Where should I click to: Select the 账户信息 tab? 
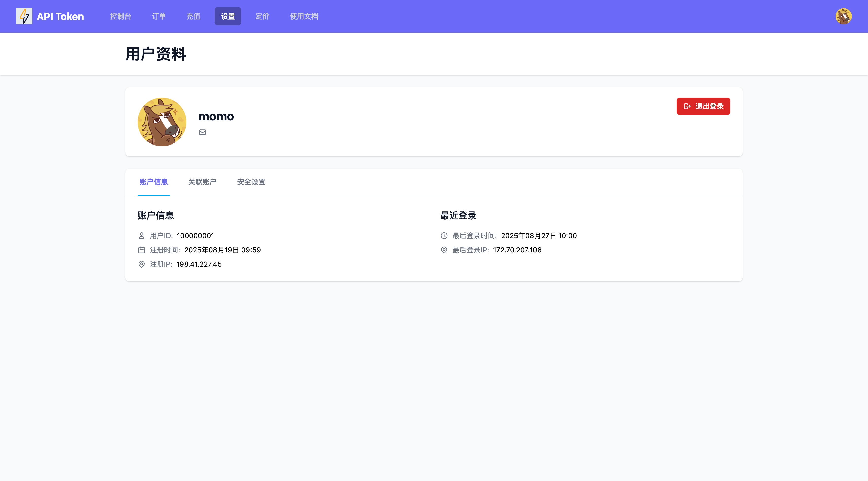pos(154,182)
